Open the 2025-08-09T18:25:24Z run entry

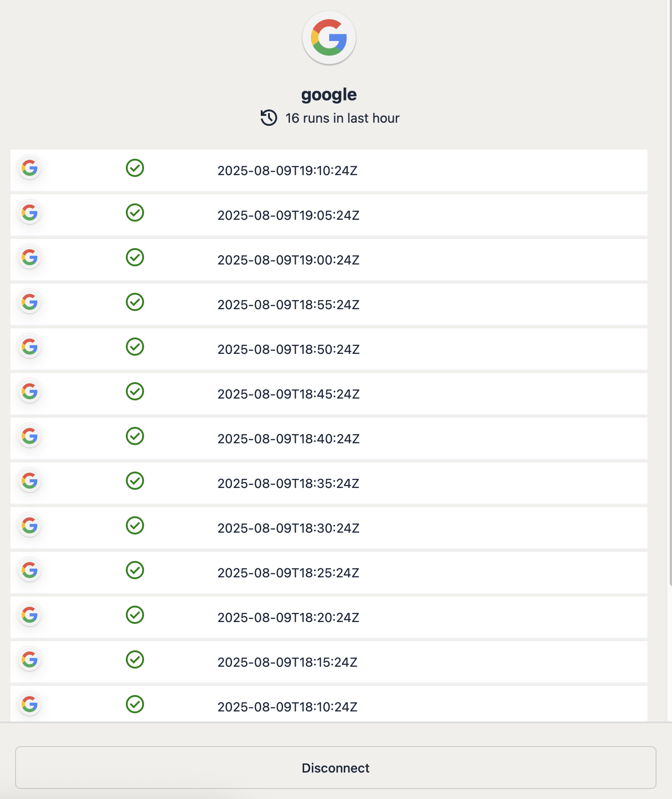288,573
